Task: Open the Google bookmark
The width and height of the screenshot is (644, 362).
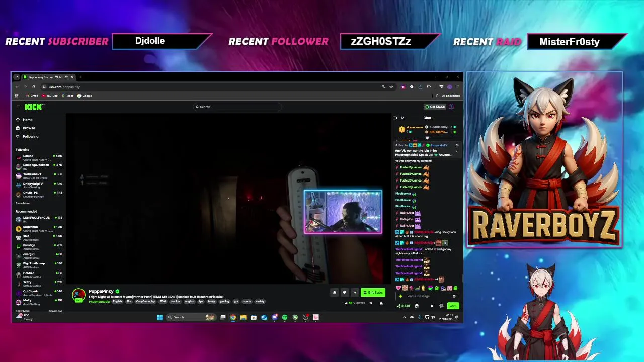Action: (85, 96)
